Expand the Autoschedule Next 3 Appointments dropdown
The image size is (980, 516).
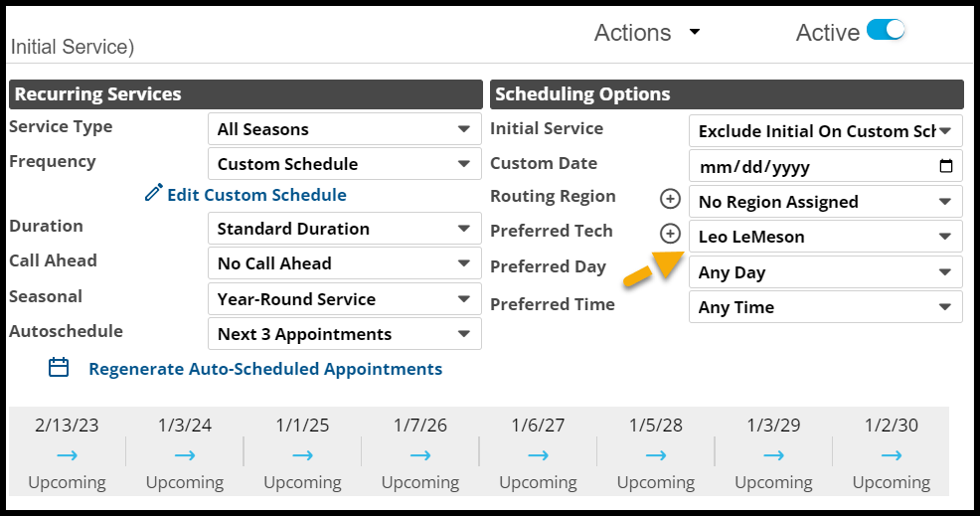pos(344,334)
